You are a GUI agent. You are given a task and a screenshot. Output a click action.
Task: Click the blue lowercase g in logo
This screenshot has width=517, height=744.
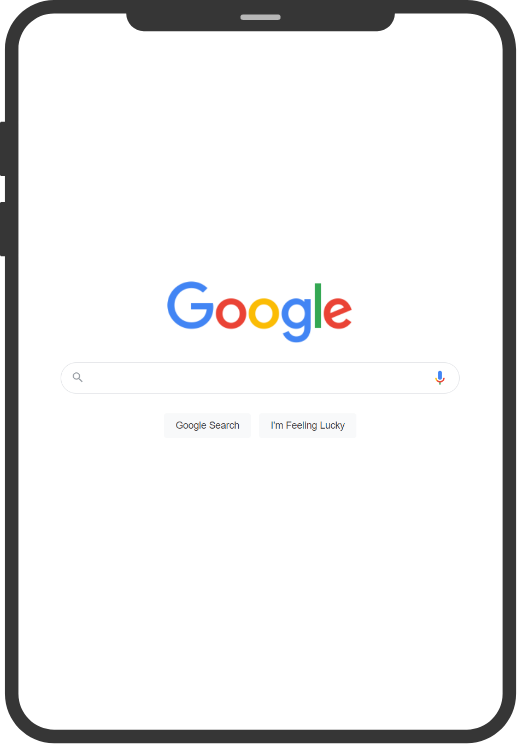coord(297,319)
